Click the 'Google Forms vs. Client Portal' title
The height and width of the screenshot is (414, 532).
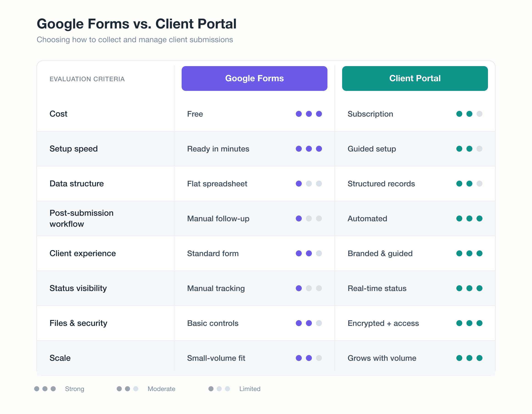(x=136, y=24)
